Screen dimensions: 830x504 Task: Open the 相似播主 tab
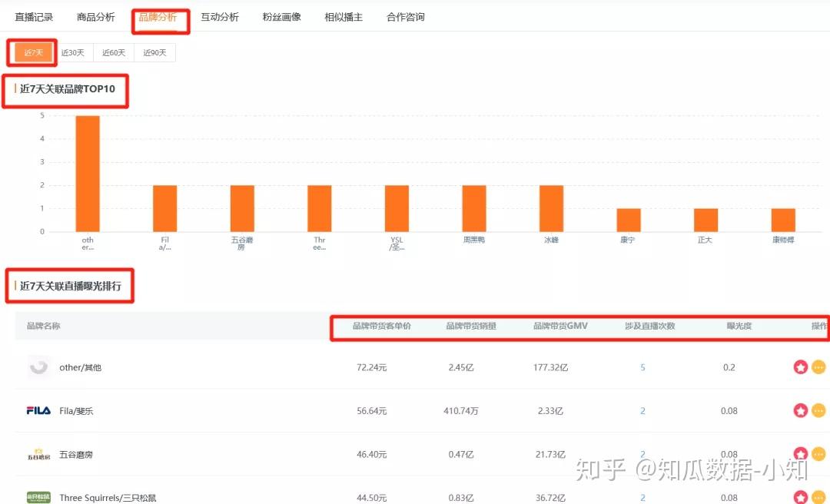coord(344,17)
